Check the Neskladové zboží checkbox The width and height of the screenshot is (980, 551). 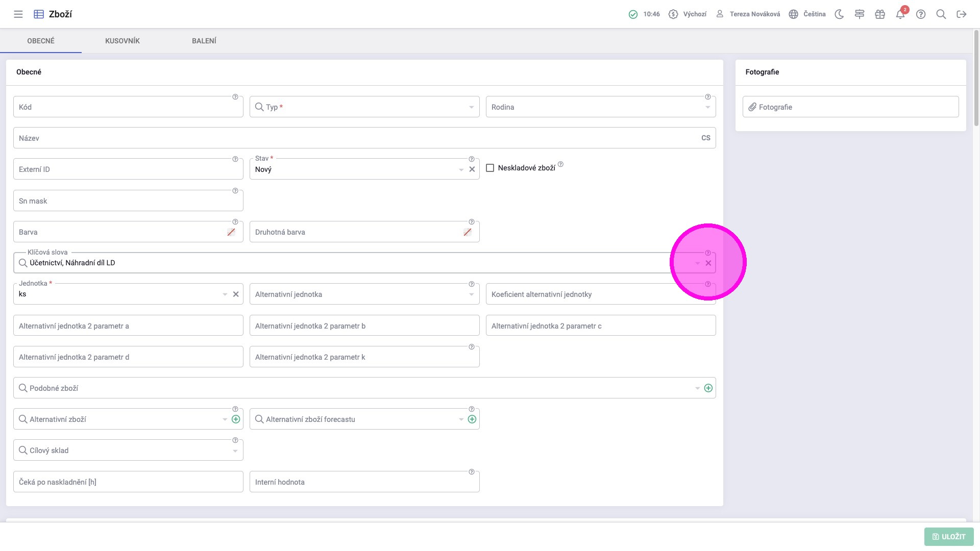click(490, 168)
